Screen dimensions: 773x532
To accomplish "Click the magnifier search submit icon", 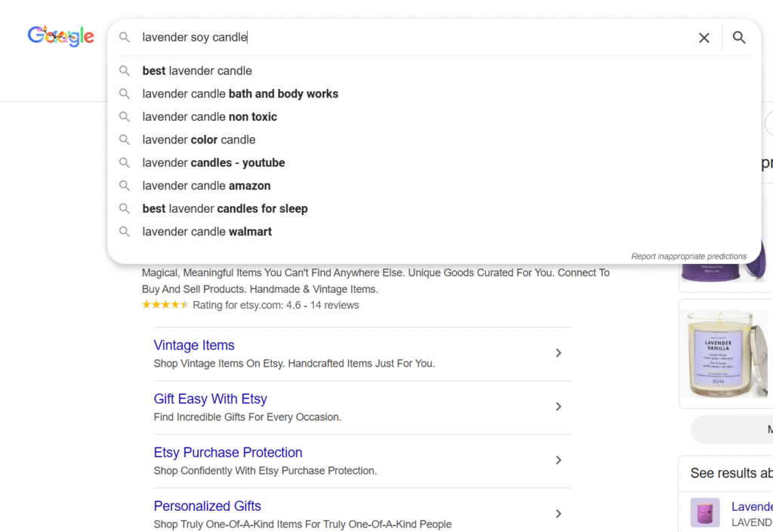I will (739, 38).
